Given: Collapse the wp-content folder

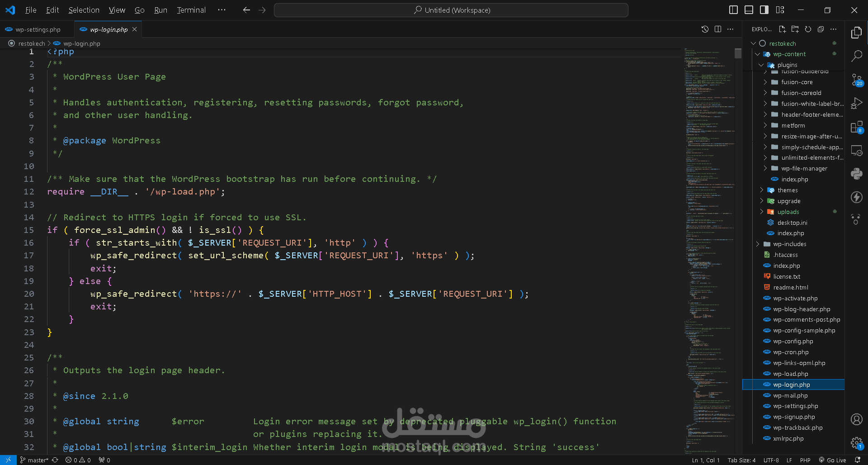Looking at the screenshot, I should pyautogui.click(x=757, y=54).
